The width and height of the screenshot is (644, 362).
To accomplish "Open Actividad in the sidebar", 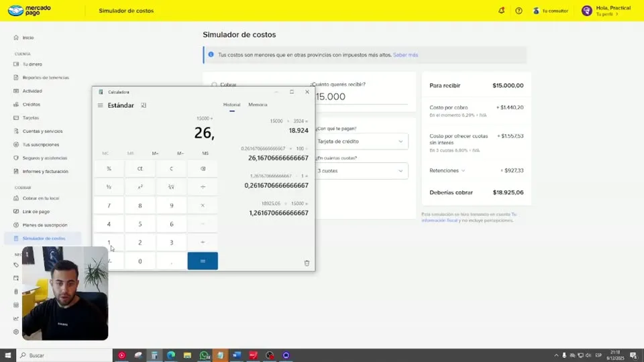I will click(32, 91).
